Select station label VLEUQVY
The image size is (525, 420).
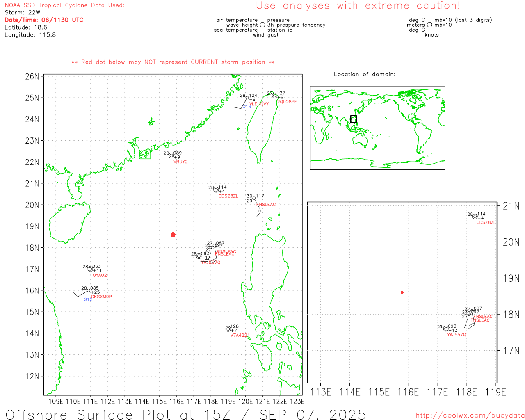coord(259,104)
